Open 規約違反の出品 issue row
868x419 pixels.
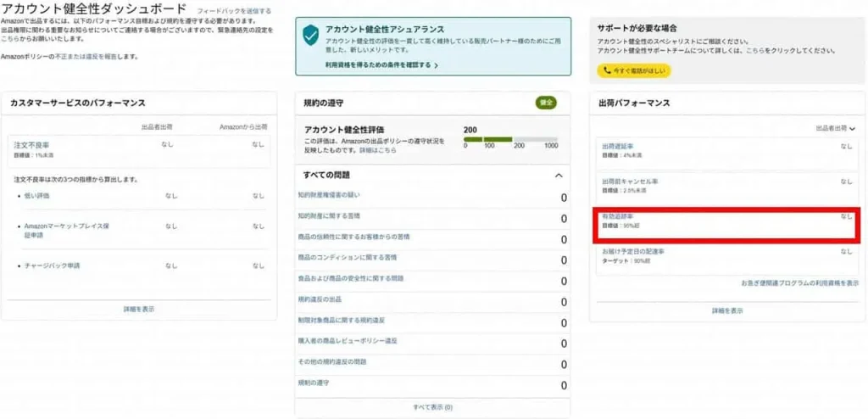coord(433,302)
